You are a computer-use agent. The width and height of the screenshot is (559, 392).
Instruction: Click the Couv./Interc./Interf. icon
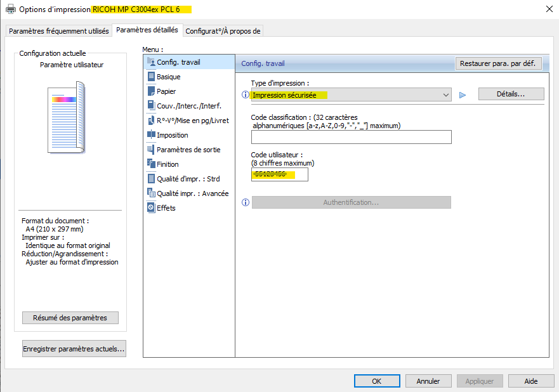151,106
